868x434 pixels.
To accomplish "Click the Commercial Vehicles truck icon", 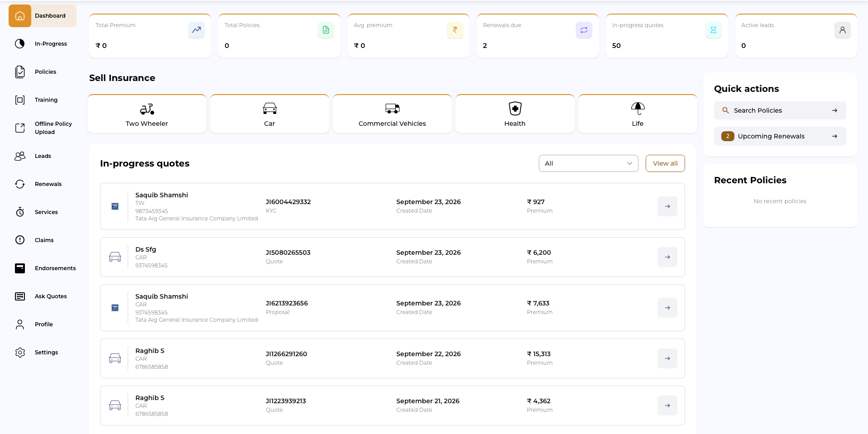I will [x=393, y=109].
